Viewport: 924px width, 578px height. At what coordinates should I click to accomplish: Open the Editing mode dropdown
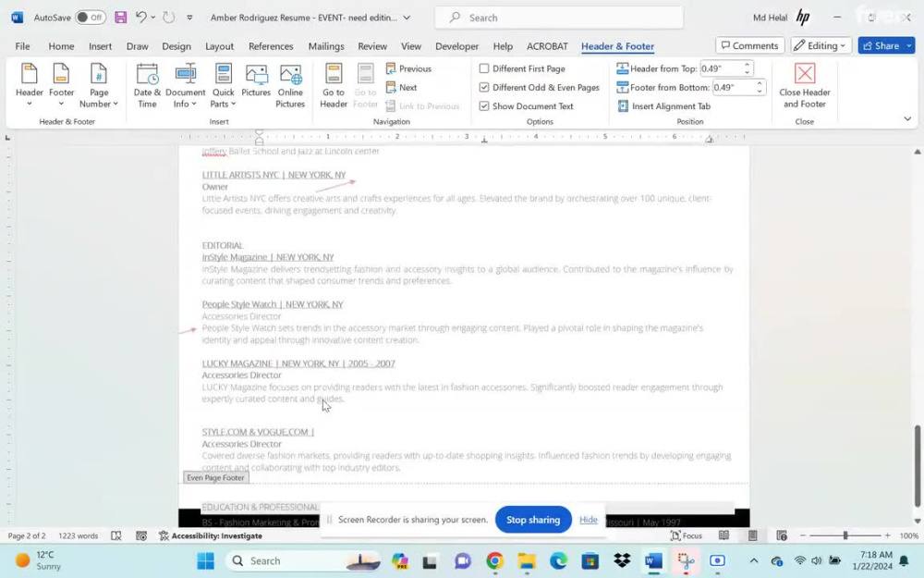pos(821,45)
